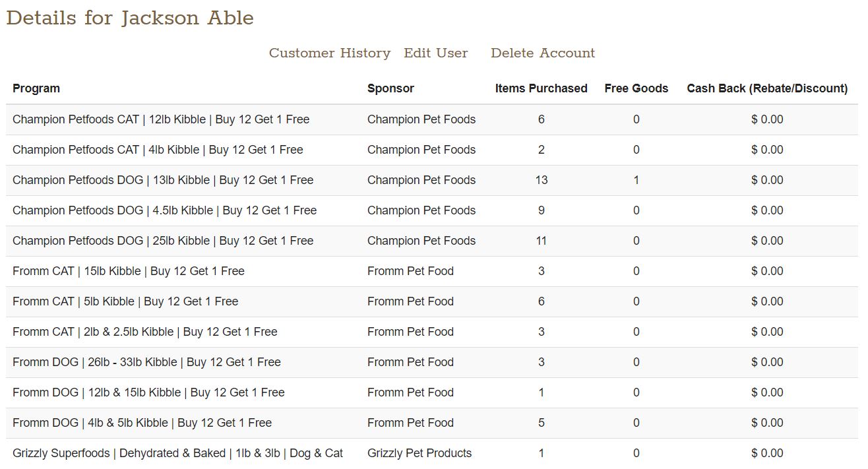
Task: Select Champion Petfoods CAT 4lb Kibble program
Action: (158, 150)
